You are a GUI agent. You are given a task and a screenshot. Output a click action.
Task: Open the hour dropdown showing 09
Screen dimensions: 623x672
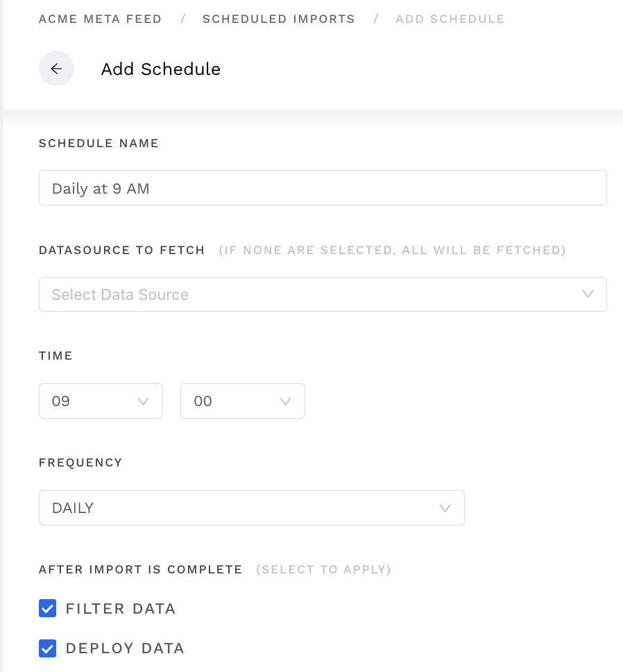click(x=101, y=401)
